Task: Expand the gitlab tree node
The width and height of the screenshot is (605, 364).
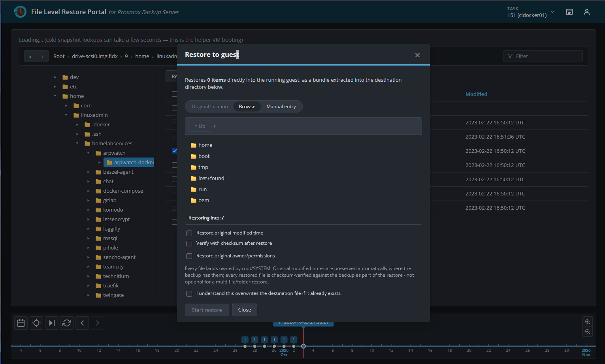Action: (88, 201)
